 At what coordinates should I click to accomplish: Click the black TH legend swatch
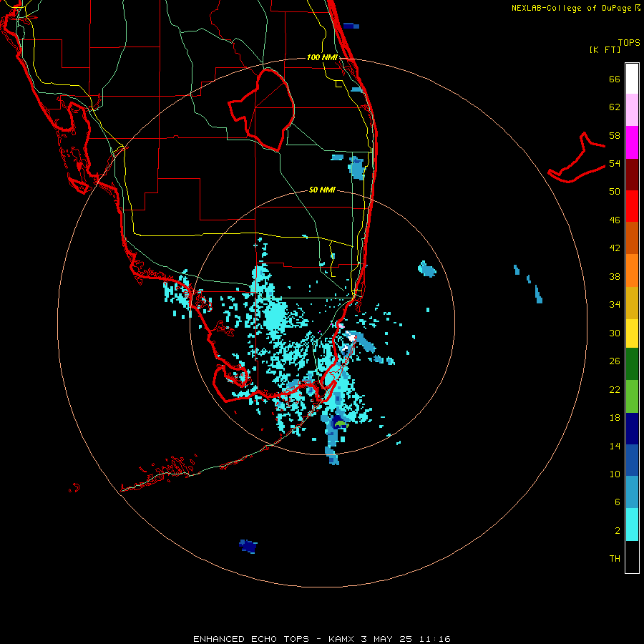click(x=632, y=557)
